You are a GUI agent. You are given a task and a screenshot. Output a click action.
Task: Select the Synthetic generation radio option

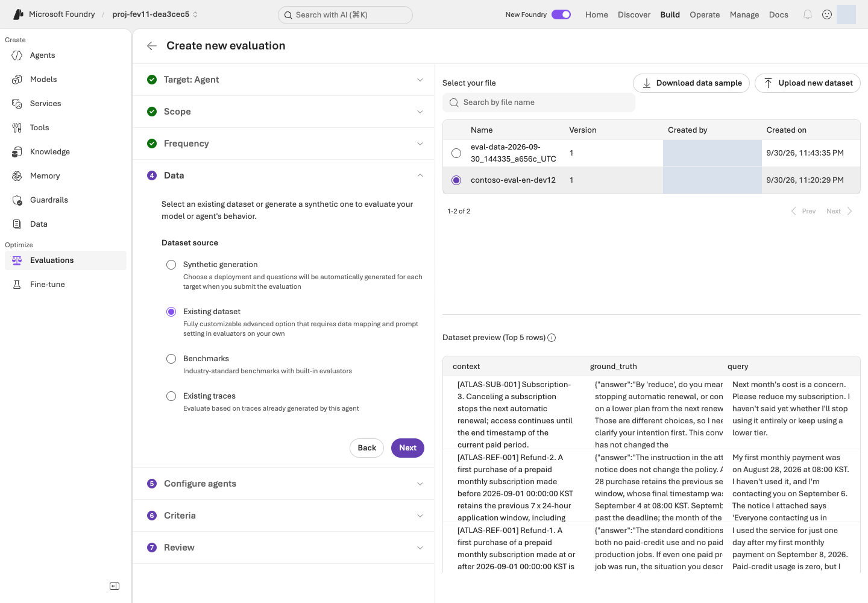[x=171, y=265]
